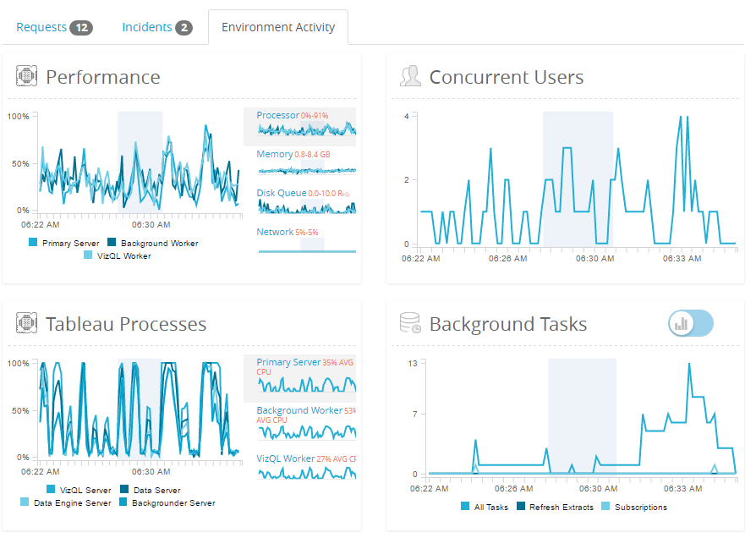The height and width of the screenshot is (538, 756).
Task: Click the Data Engine Server legend label
Action: click(x=73, y=502)
